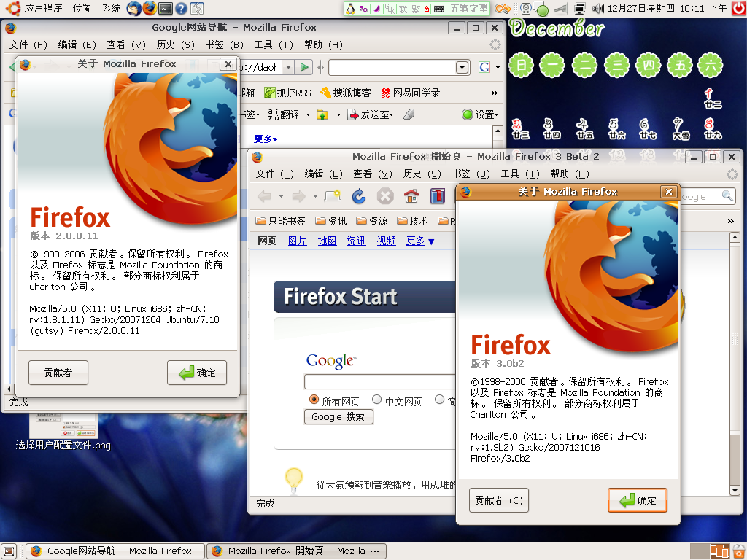The height and width of the screenshot is (560, 747).
Task: Click the Home button in Firefox 3
Action: pos(411,195)
